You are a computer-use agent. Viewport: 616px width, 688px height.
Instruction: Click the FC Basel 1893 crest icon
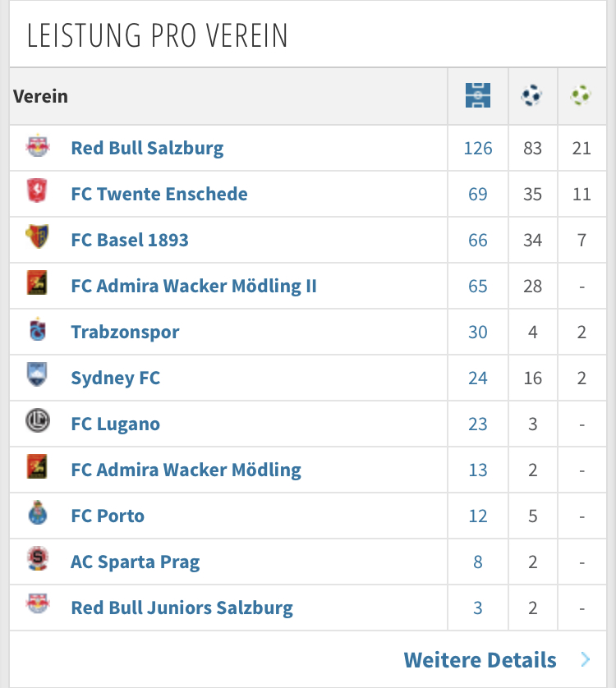click(x=37, y=236)
